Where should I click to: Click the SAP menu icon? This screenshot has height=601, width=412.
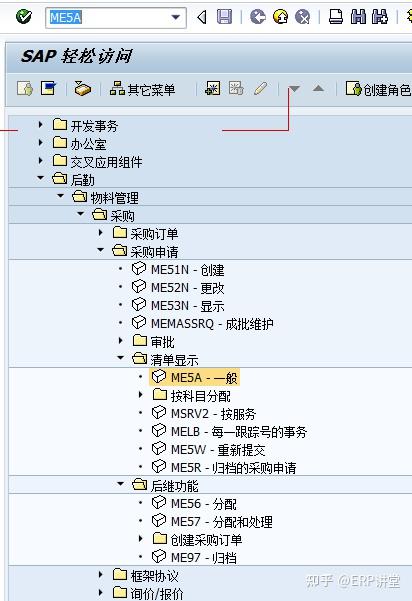[x=49, y=88]
